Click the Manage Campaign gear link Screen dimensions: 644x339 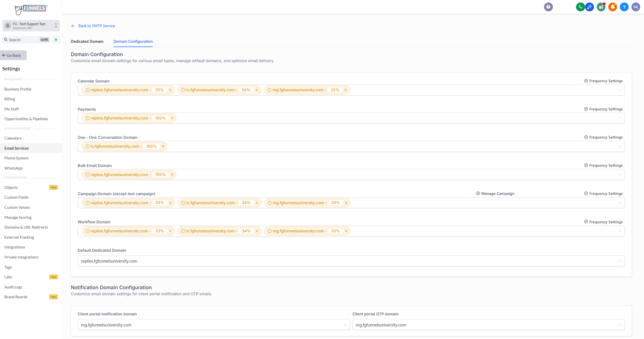[495, 194]
